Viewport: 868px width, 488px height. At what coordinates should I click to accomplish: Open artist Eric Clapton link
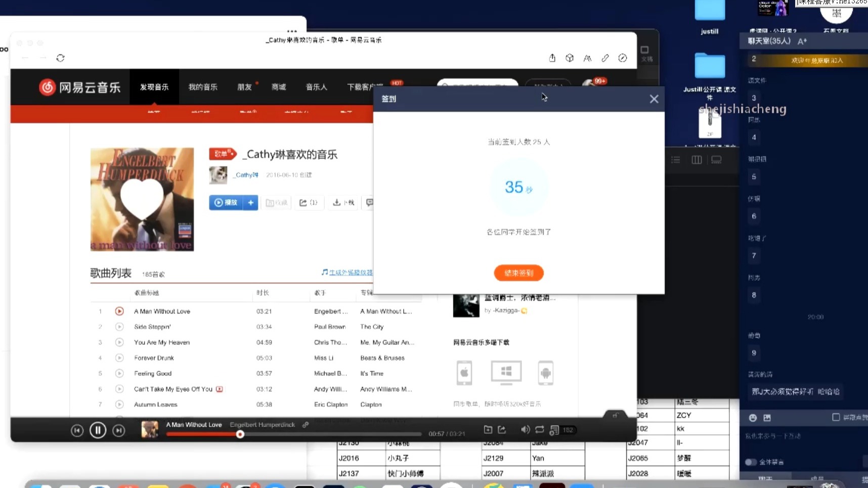click(x=331, y=405)
